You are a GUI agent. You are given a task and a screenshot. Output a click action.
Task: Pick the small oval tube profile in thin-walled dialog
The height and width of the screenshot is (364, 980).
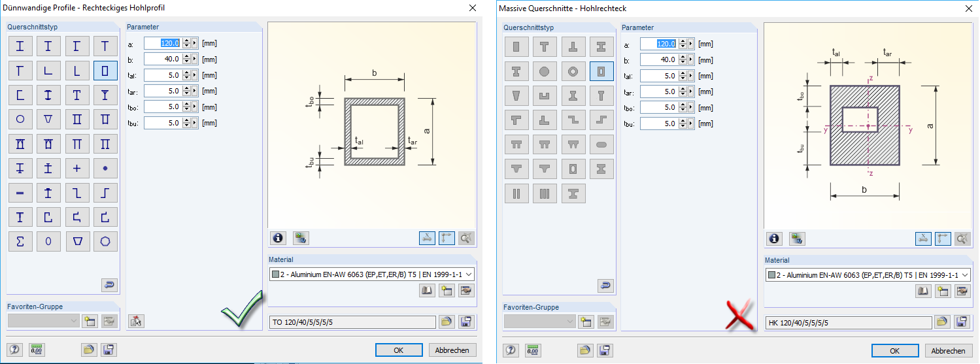48,241
